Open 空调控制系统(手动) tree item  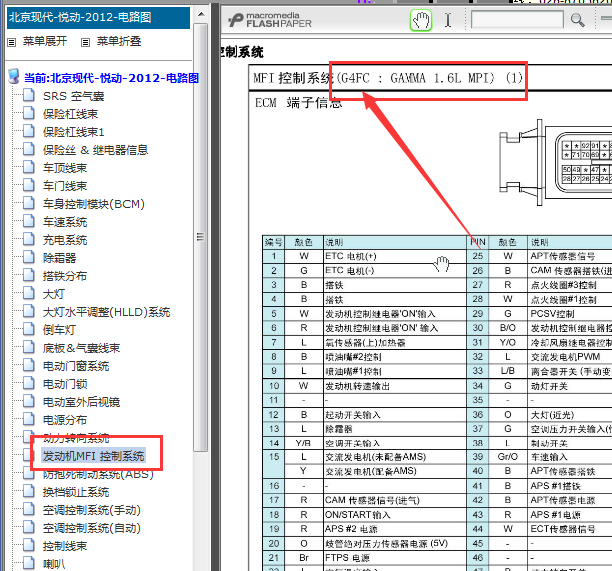click(92, 510)
